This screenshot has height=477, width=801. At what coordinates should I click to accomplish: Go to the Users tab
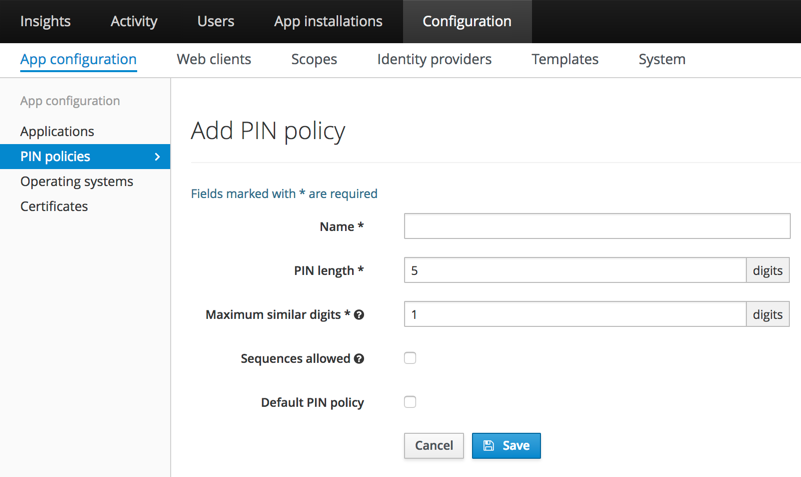pos(216,21)
